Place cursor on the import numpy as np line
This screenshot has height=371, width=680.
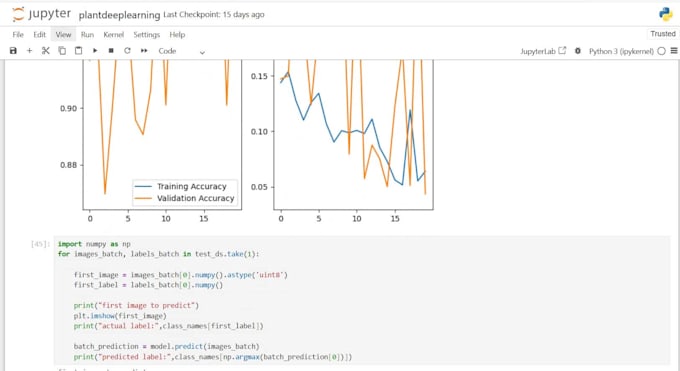click(94, 244)
